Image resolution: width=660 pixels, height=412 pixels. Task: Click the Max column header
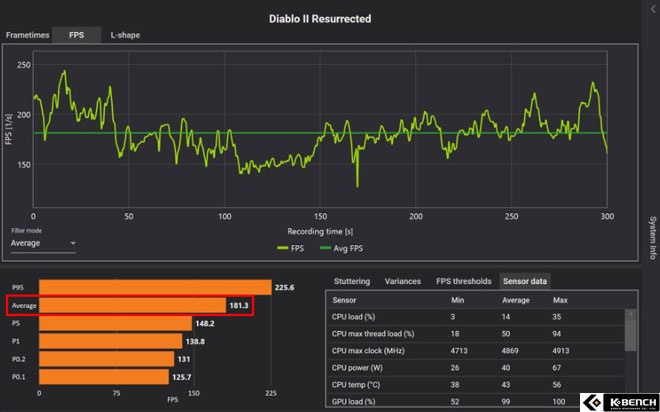tap(560, 300)
